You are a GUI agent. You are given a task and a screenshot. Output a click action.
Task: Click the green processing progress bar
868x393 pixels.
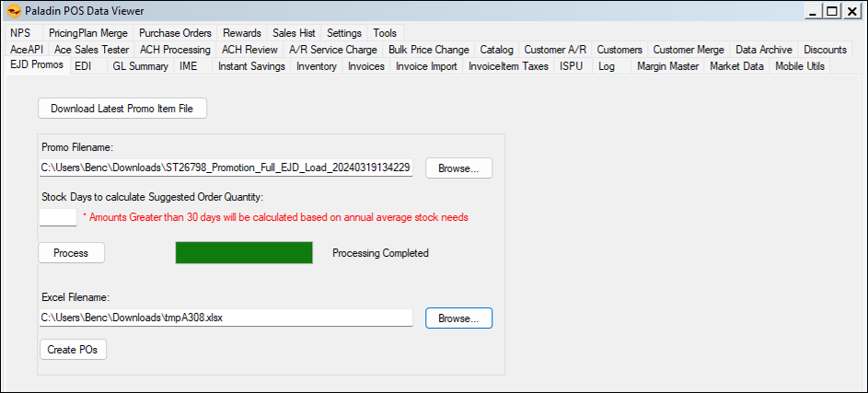244,253
